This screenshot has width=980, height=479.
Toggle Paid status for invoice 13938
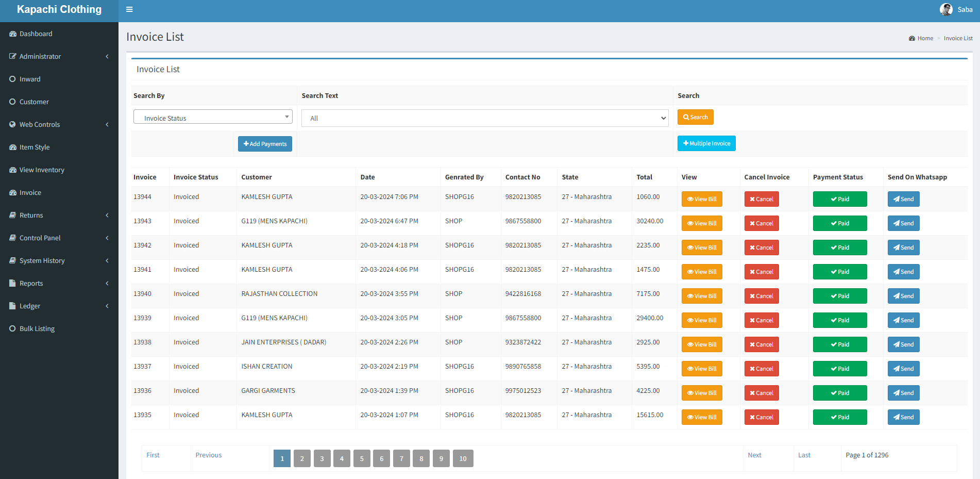(x=839, y=344)
